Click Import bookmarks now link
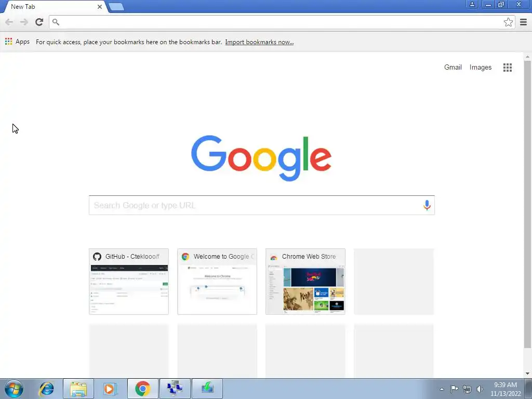The width and height of the screenshot is (532, 399). pos(259,42)
